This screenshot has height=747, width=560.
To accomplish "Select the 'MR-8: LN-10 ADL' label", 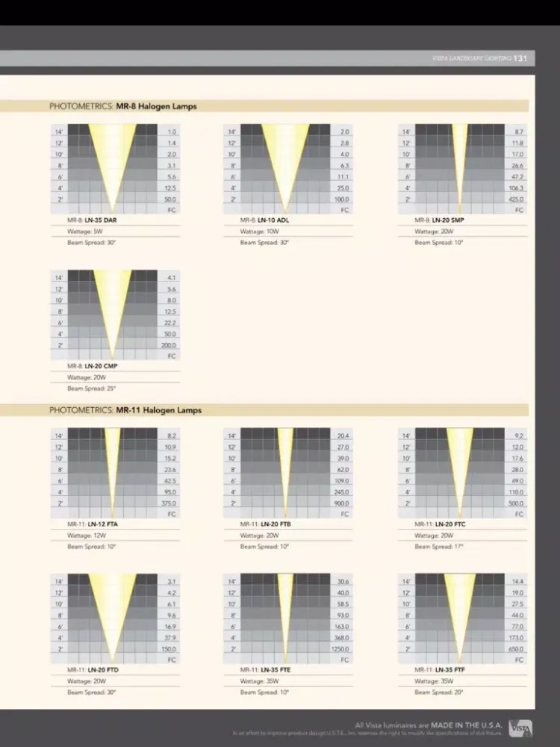I will (x=265, y=220).
